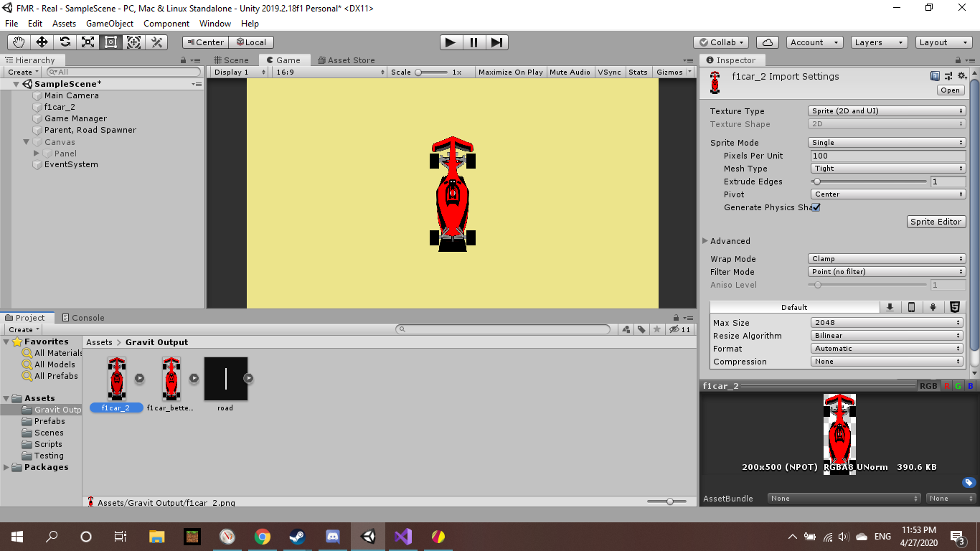Select the Hand tool in the toolbar
980x551 pixels.
[19, 42]
